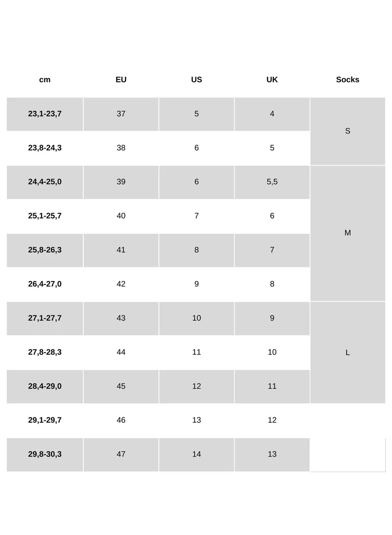Viewport: 392px width, 535px height.
Task: Click the 29,1-29,7 cm range cell
Action: click(45, 420)
